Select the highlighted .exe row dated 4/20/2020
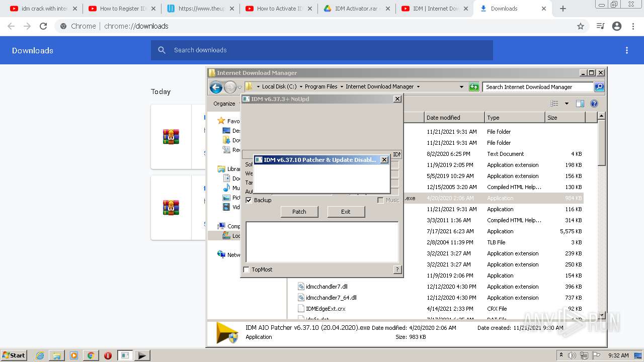This screenshot has width=644, height=362. click(x=494, y=198)
